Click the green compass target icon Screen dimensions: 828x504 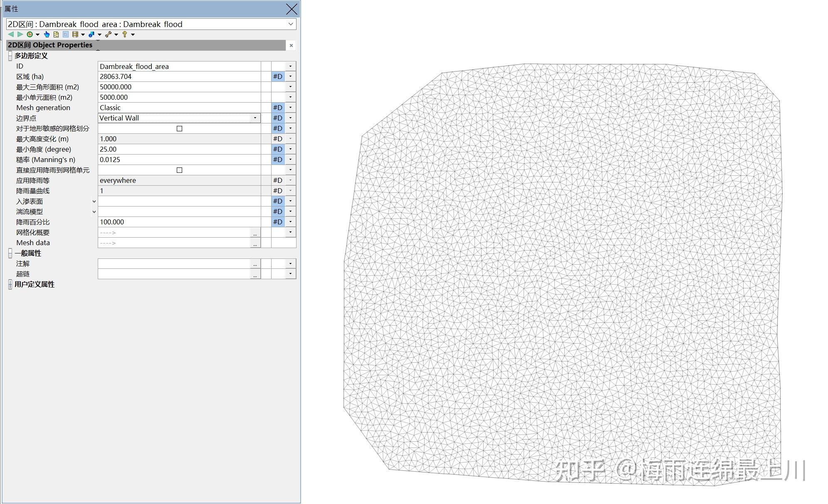click(30, 34)
